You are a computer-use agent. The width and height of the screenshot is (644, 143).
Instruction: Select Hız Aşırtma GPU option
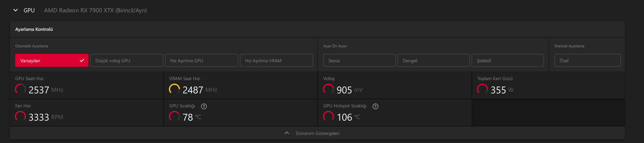point(202,60)
